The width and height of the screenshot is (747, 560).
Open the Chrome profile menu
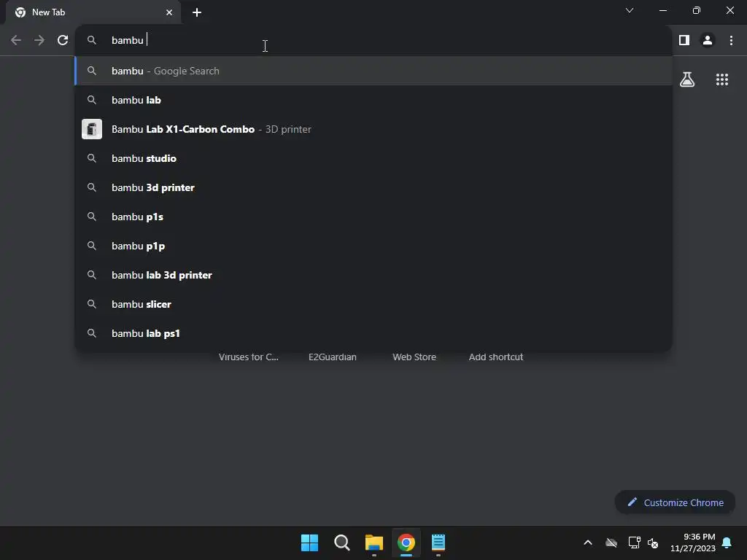(x=708, y=41)
